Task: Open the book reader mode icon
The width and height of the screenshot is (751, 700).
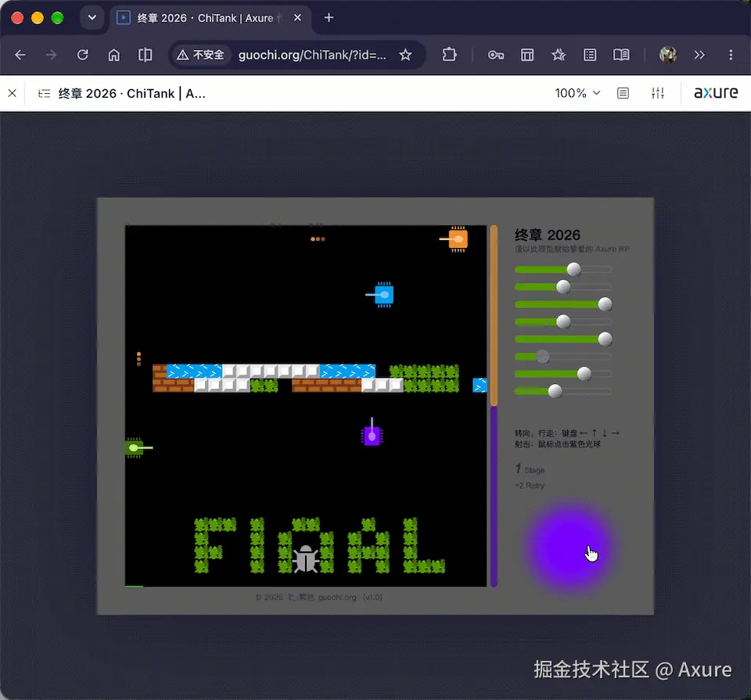Action: 621,55
